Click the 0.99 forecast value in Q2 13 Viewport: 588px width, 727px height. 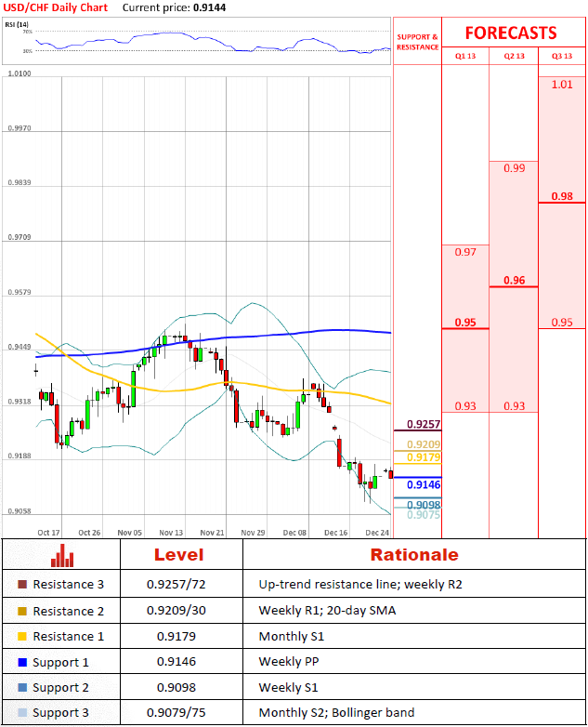[514, 168]
